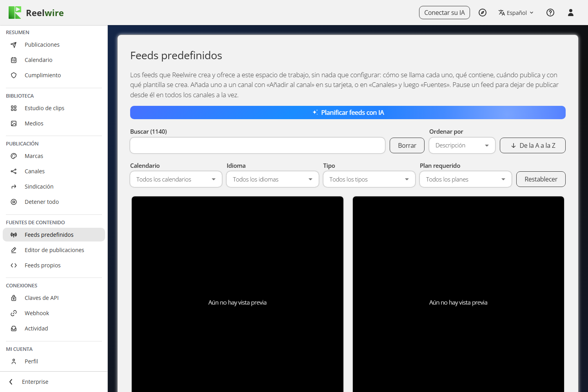This screenshot has height=392, width=588.
Task: Go to Perfil in Mi cuenta
Action: coord(54,361)
